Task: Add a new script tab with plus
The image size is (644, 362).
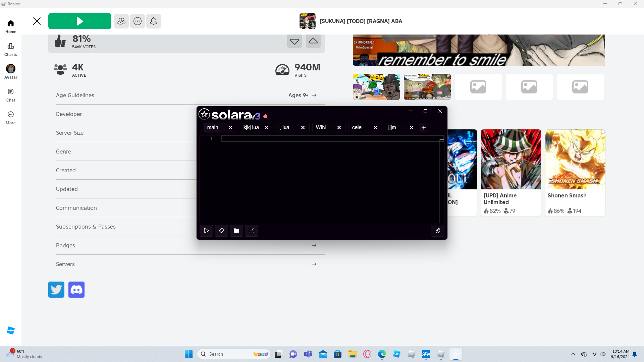Action: [424, 128]
